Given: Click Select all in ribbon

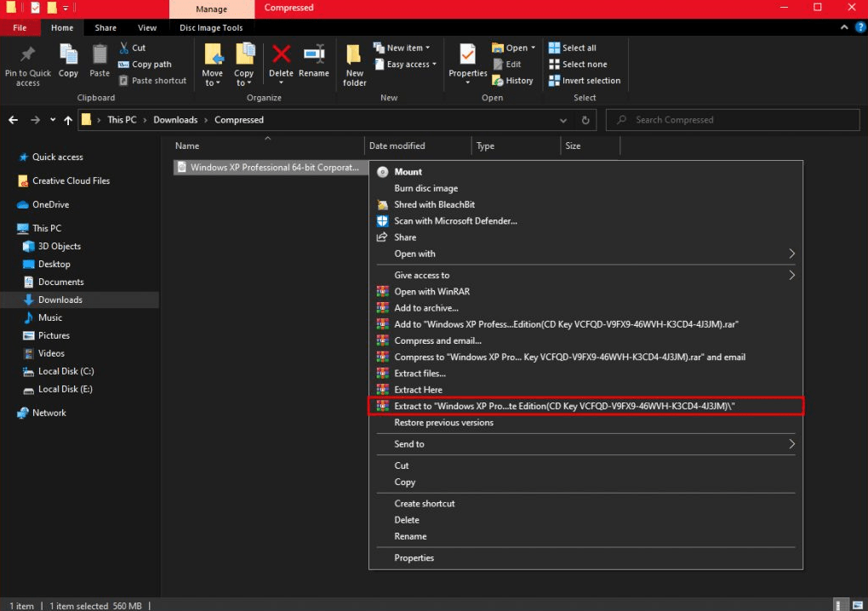Looking at the screenshot, I should [573, 49].
